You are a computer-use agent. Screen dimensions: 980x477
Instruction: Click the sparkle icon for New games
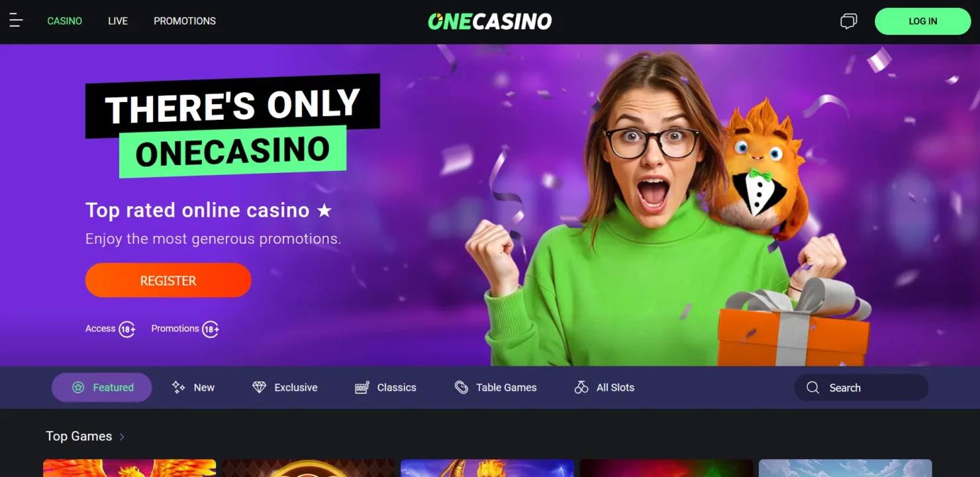[x=178, y=388]
